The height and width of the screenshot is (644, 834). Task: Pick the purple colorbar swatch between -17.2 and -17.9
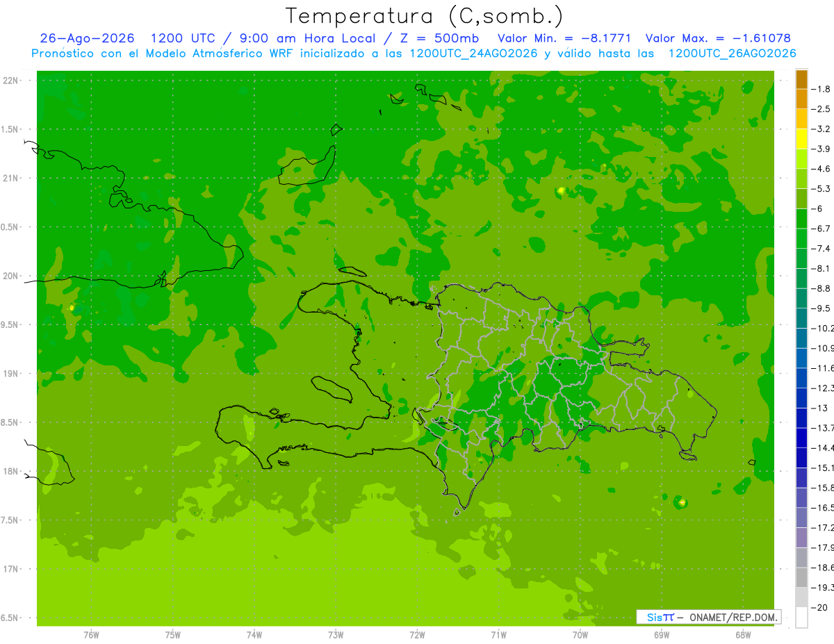click(x=801, y=538)
